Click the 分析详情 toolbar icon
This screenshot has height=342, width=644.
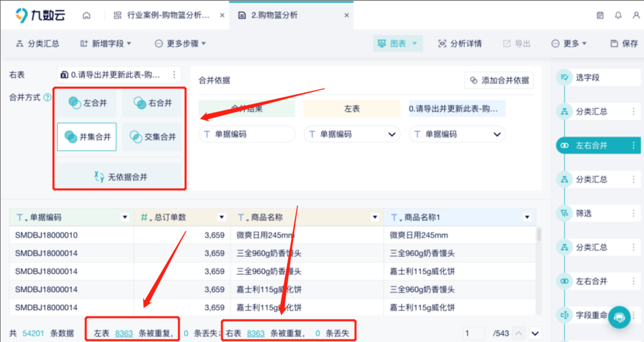pyautogui.click(x=459, y=43)
